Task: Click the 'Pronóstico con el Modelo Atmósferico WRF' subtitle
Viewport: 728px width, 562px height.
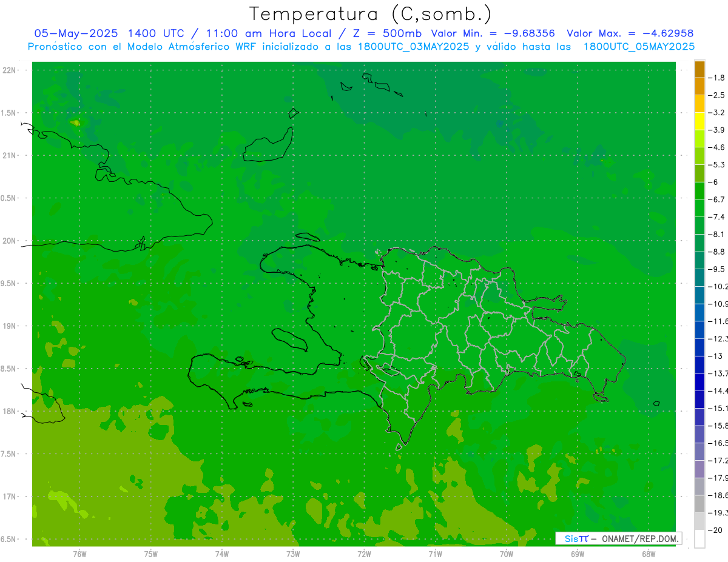Action: [x=142, y=46]
